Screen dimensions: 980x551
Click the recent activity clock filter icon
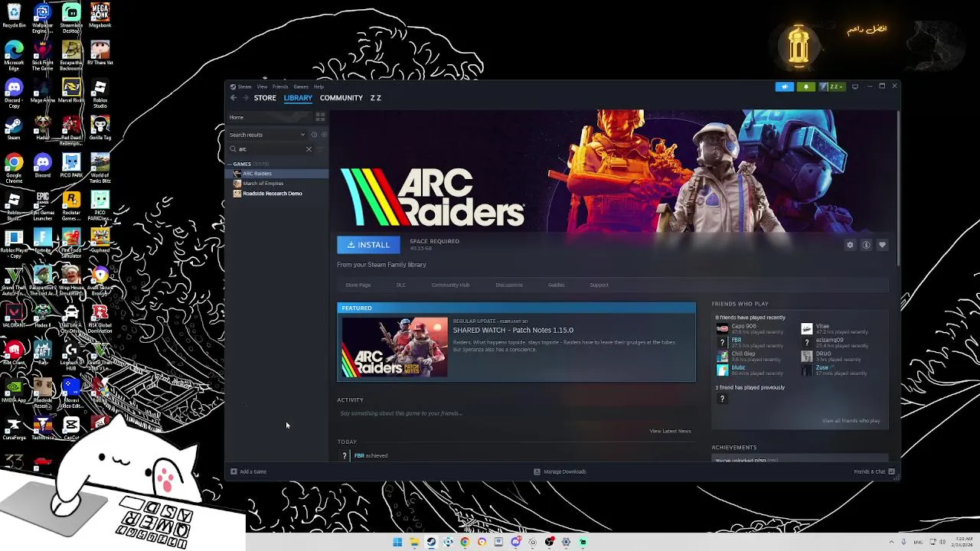pyautogui.click(x=314, y=135)
